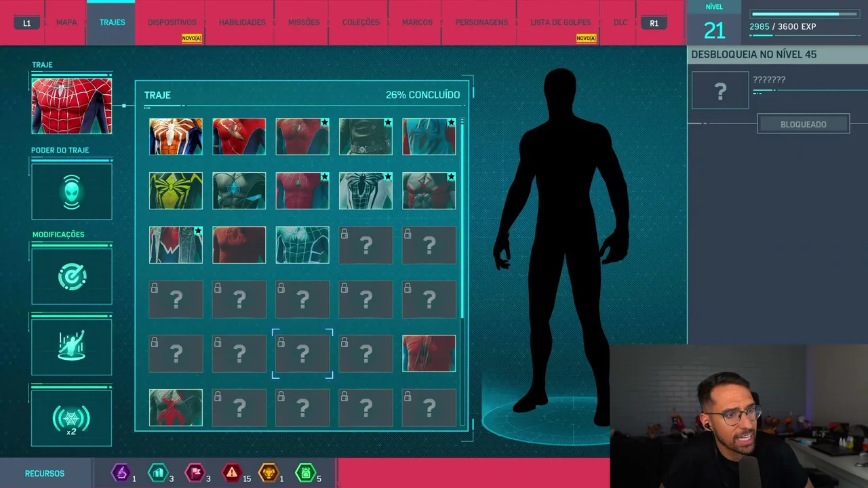Open the spider-sense suit power slot
Image resolution: width=868 pixels, height=488 pixels.
[x=72, y=191]
